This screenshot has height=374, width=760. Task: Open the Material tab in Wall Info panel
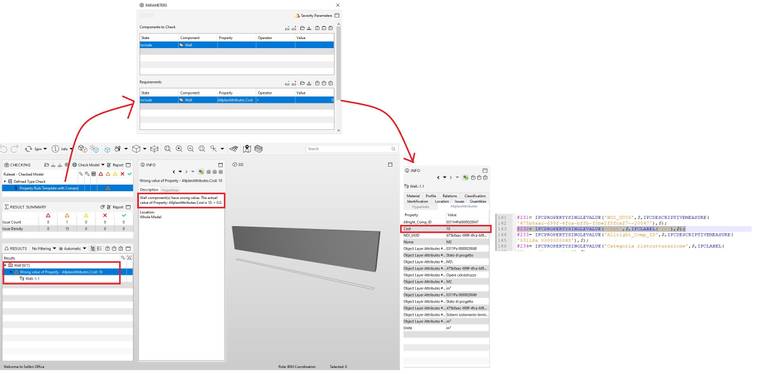pos(413,196)
